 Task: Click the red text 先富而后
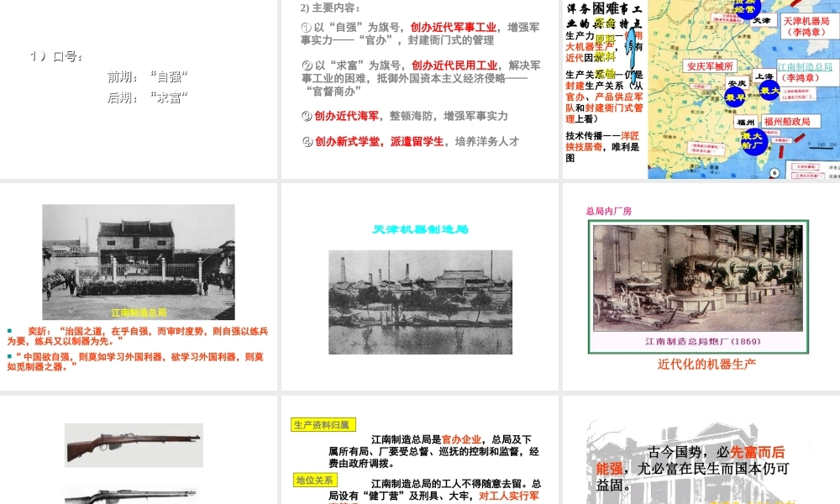(758, 452)
